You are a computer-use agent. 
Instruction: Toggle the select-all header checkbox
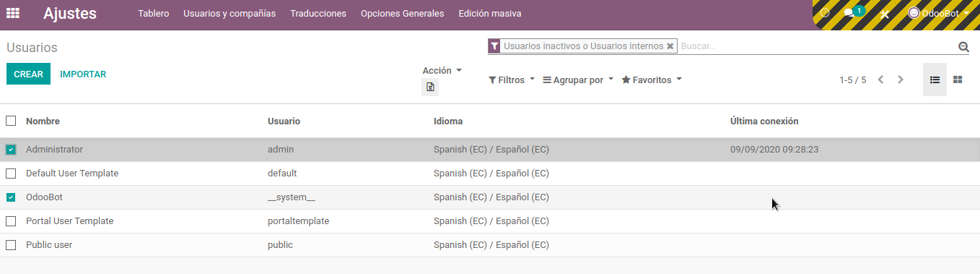point(11,121)
